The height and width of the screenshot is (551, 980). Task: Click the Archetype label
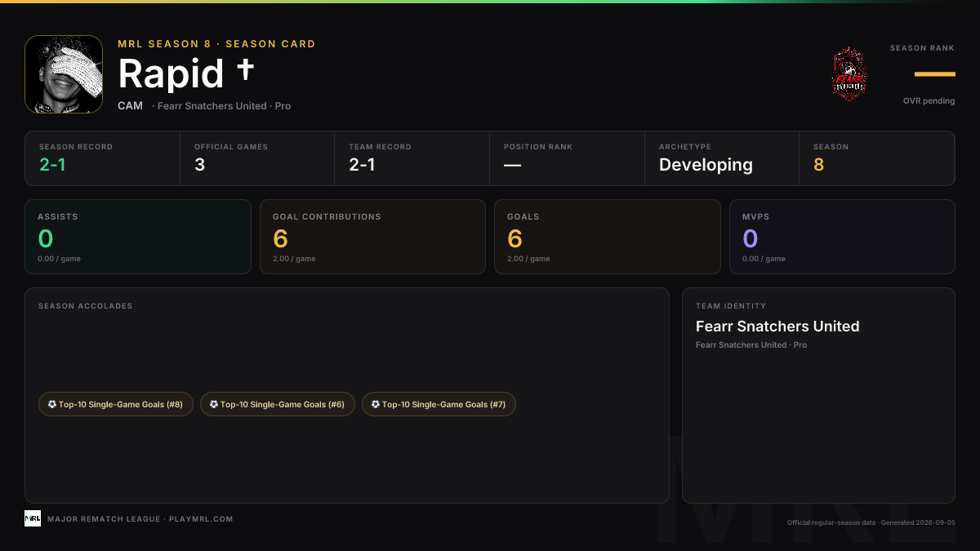coord(685,147)
